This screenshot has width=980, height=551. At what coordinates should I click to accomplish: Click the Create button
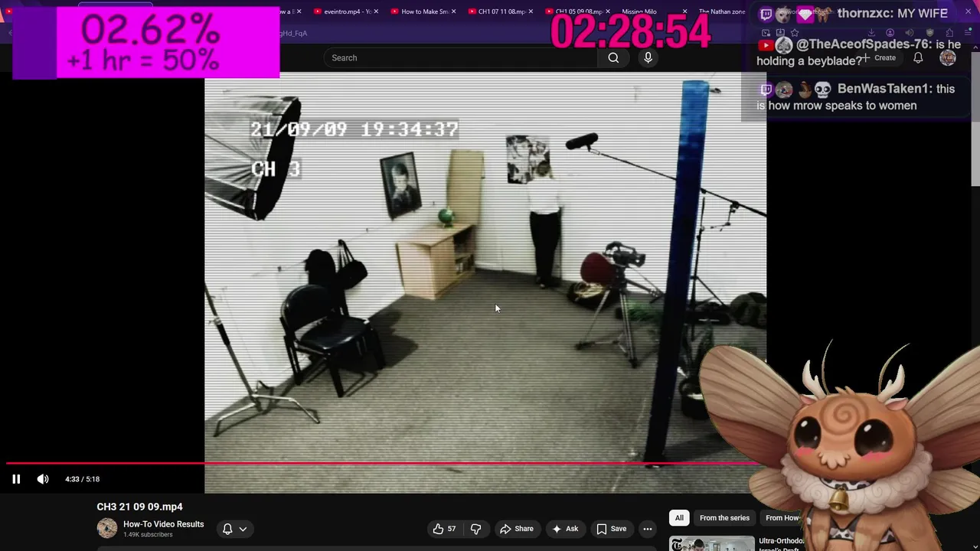click(879, 58)
